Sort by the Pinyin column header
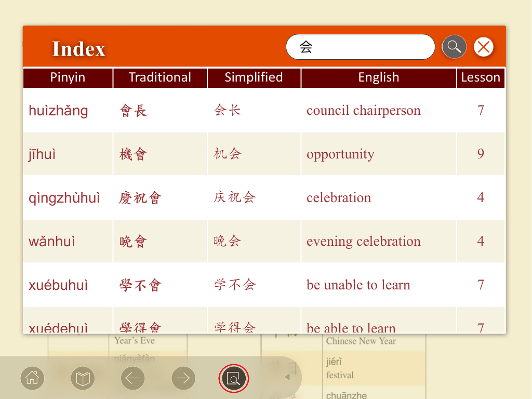This screenshot has height=399, width=532. (68, 77)
